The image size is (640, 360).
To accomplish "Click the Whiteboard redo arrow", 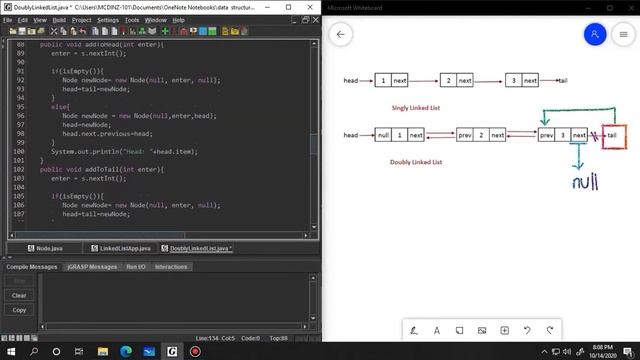I will 550,330.
